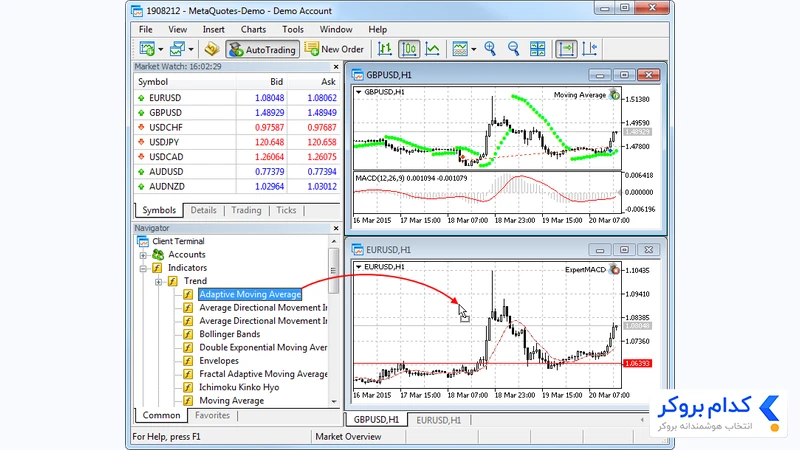The image size is (800, 450).
Task: Click the Tile Windows icon
Action: click(537, 49)
